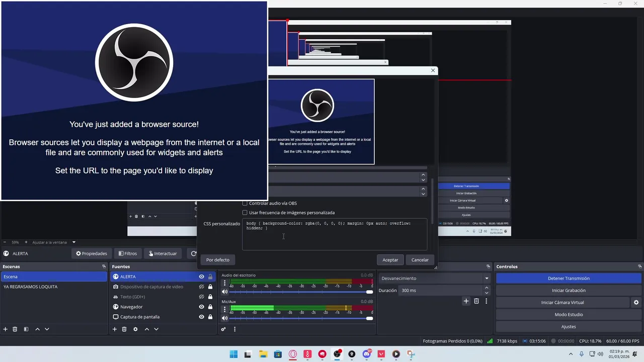
Task: Open scene filters icon in Escenas panel
Action: pyautogui.click(x=26, y=329)
